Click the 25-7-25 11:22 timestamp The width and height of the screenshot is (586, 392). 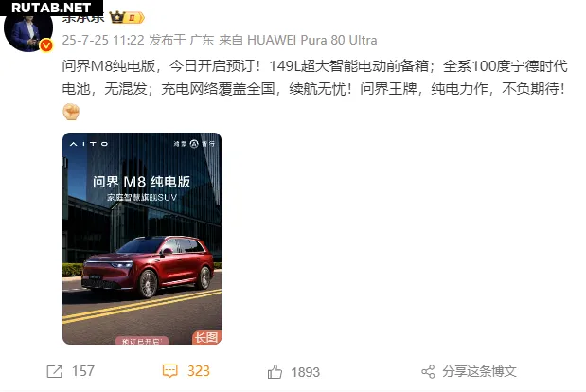point(103,40)
